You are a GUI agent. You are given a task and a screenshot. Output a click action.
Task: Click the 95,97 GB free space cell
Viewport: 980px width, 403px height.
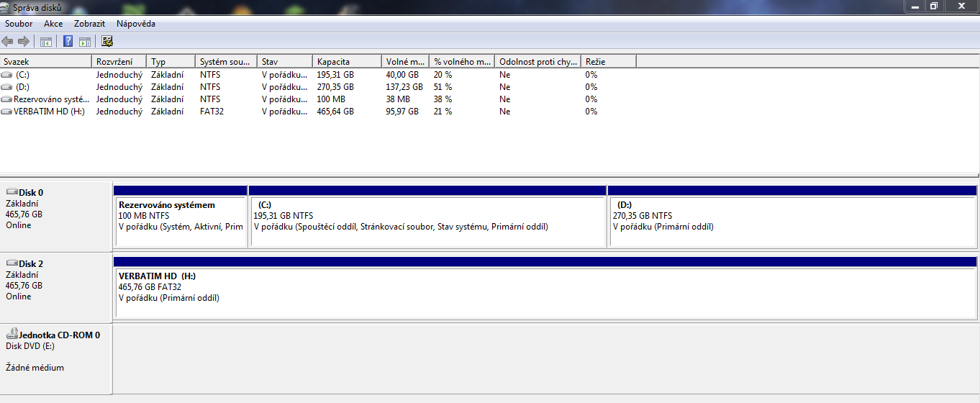point(402,112)
